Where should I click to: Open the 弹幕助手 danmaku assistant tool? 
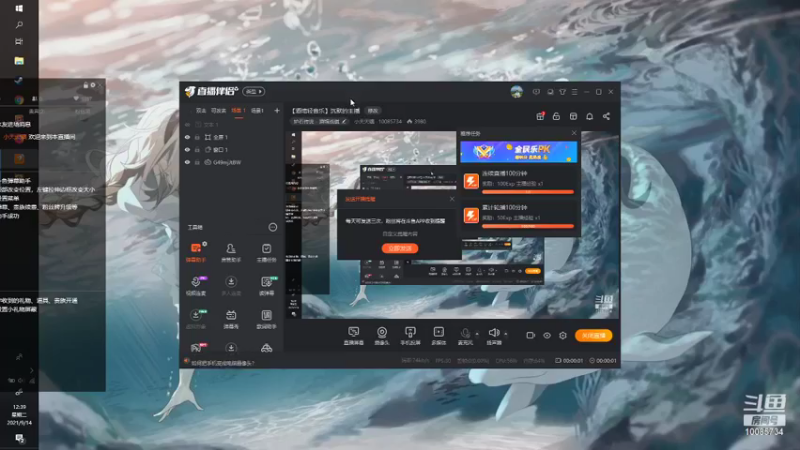[196, 252]
